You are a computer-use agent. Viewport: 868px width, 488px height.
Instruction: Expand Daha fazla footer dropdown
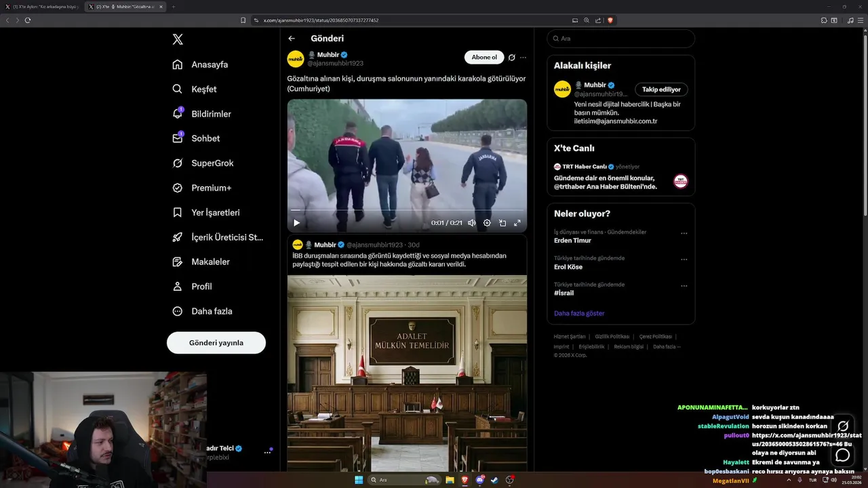pos(667,346)
